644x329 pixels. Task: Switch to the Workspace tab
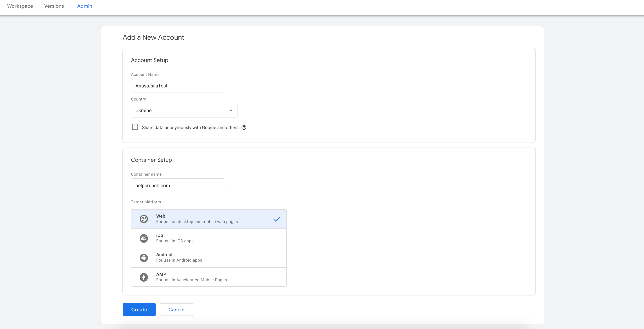[x=20, y=6]
